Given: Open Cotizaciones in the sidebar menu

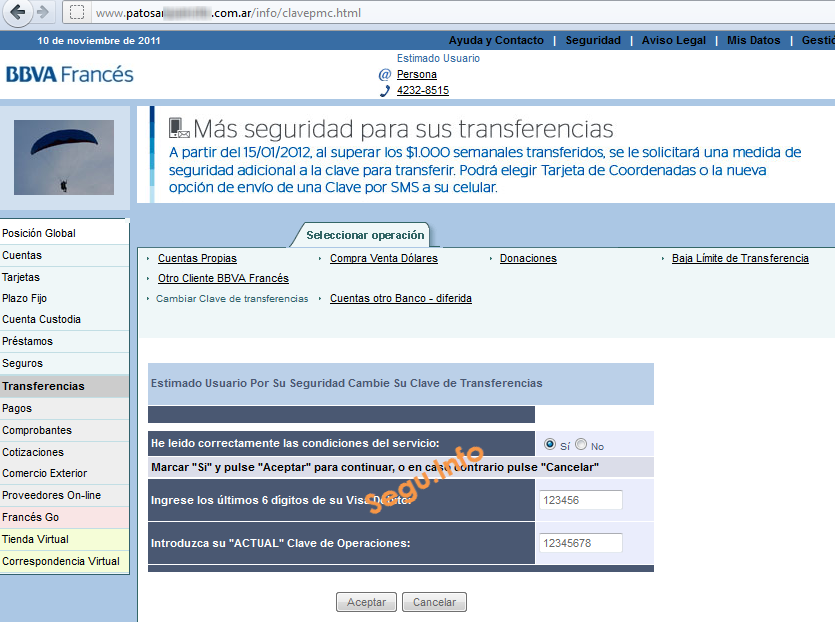Looking at the screenshot, I should pyautogui.click(x=64, y=452).
